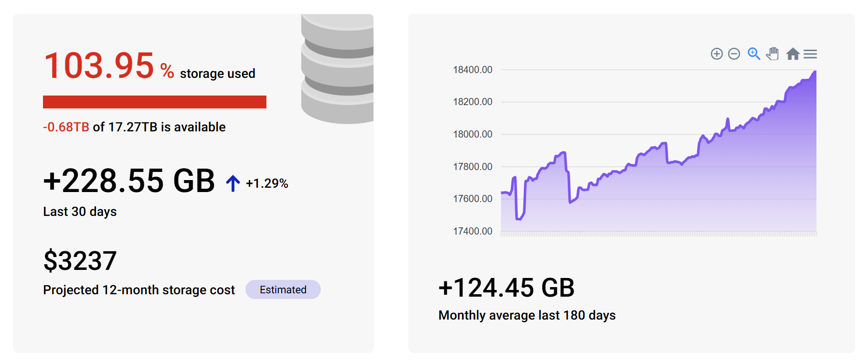The width and height of the screenshot is (868, 364).
Task: Click the -0.68TB available text
Action: [67, 127]
